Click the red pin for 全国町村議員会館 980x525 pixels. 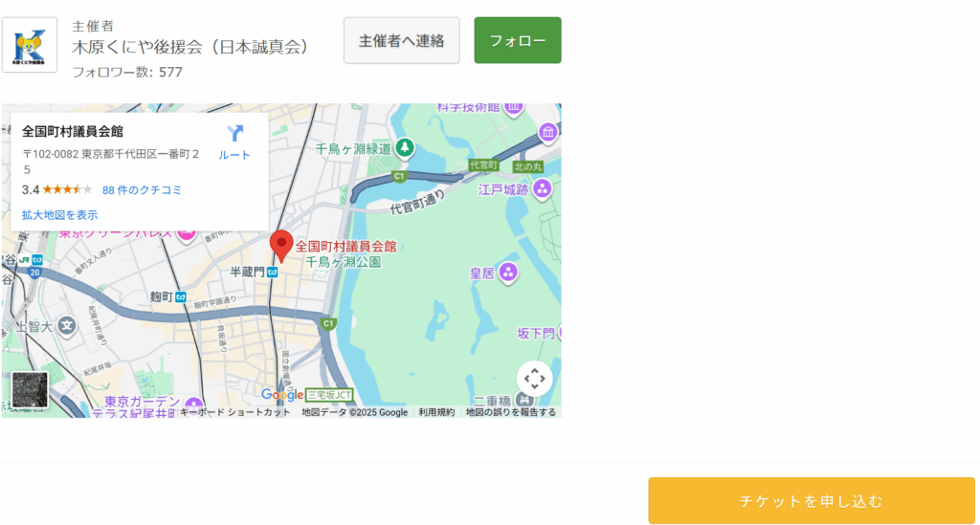281,246
